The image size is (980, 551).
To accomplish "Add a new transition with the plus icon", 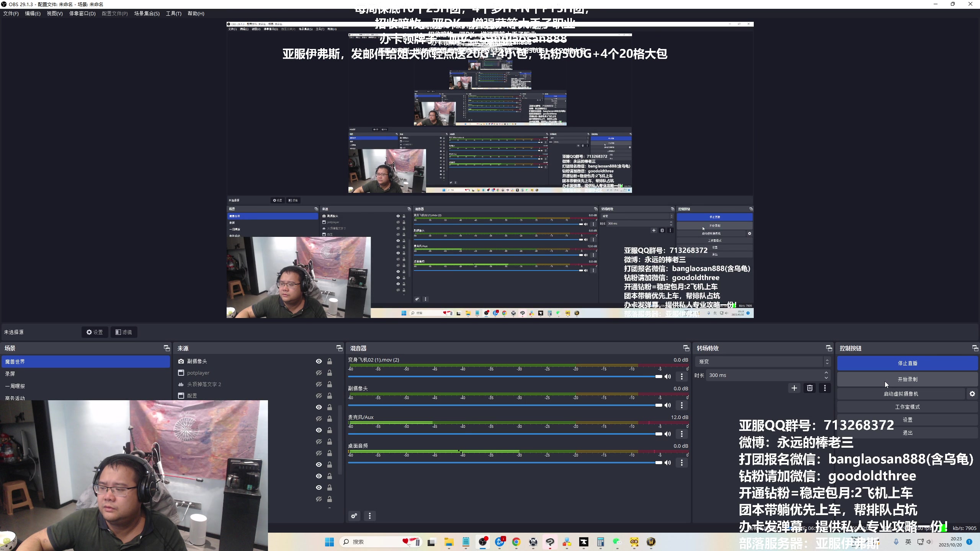I will (x=794, y=388).
